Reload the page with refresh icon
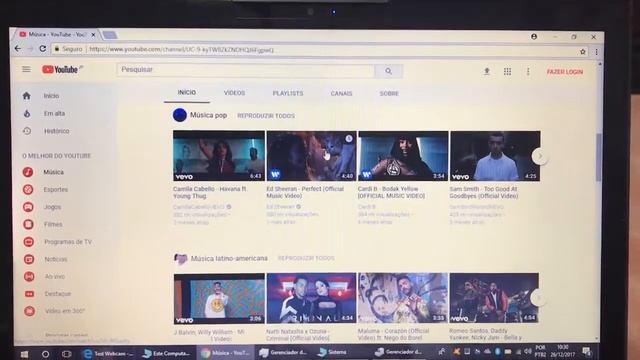 click(42, 49)
